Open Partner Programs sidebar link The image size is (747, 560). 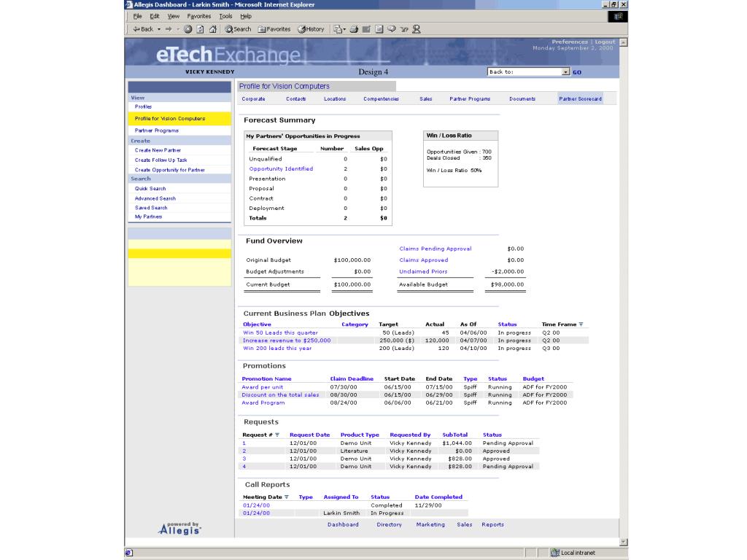[x=157, y=131]
